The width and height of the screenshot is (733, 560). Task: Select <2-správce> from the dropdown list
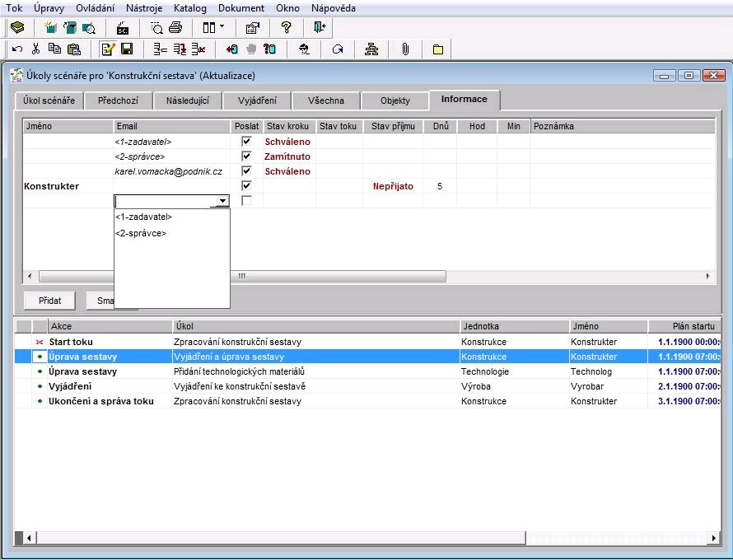tap(172, 233)
